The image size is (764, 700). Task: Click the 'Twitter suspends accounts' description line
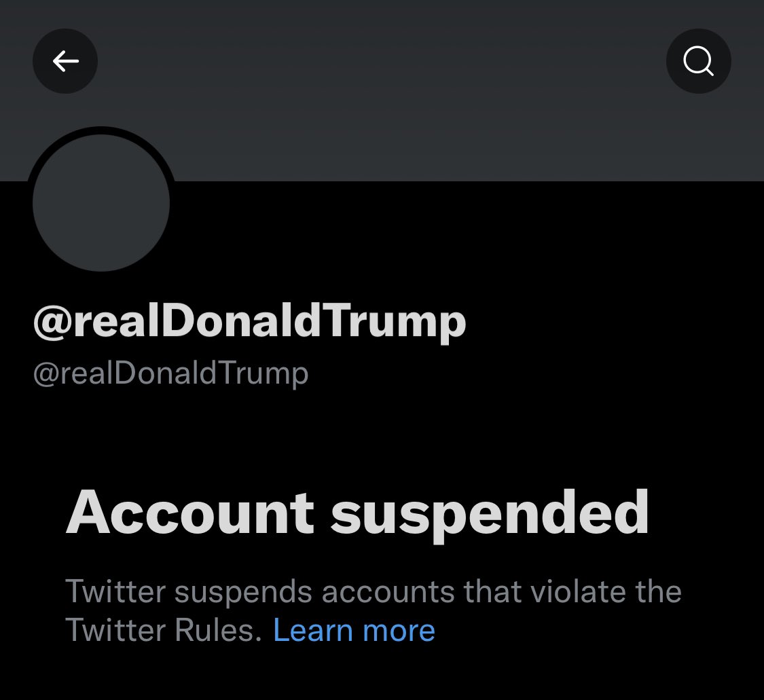(x=374, y=592)
